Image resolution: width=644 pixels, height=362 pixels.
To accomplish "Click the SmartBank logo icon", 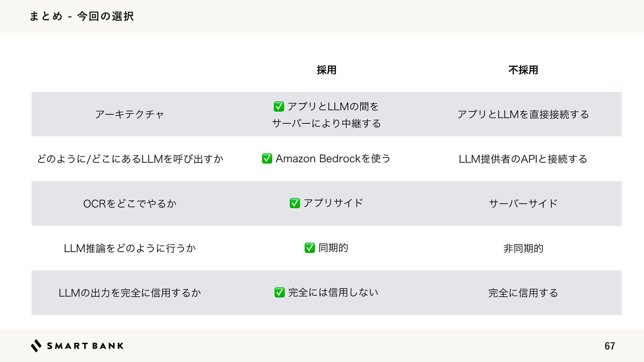I will point(36,346).
